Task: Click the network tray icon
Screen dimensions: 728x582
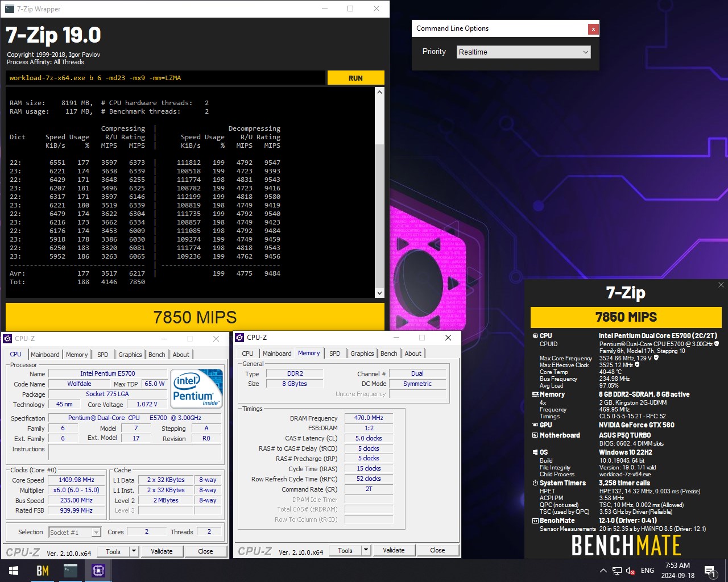Action: [x=617, y=571]
